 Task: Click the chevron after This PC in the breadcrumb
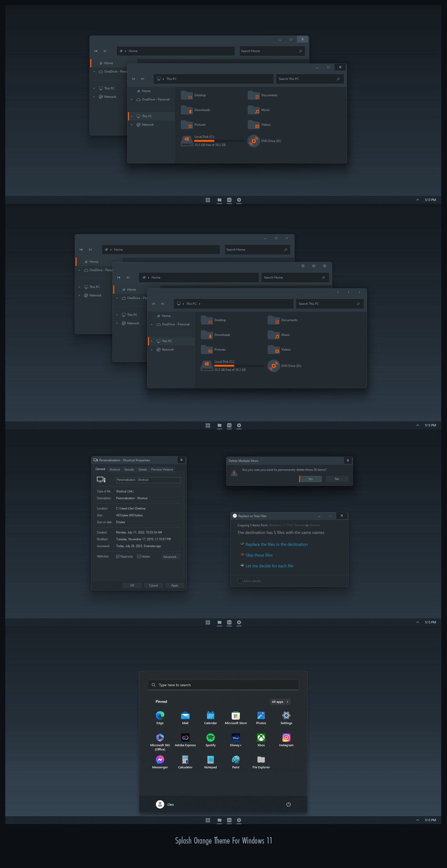[200, 304]
